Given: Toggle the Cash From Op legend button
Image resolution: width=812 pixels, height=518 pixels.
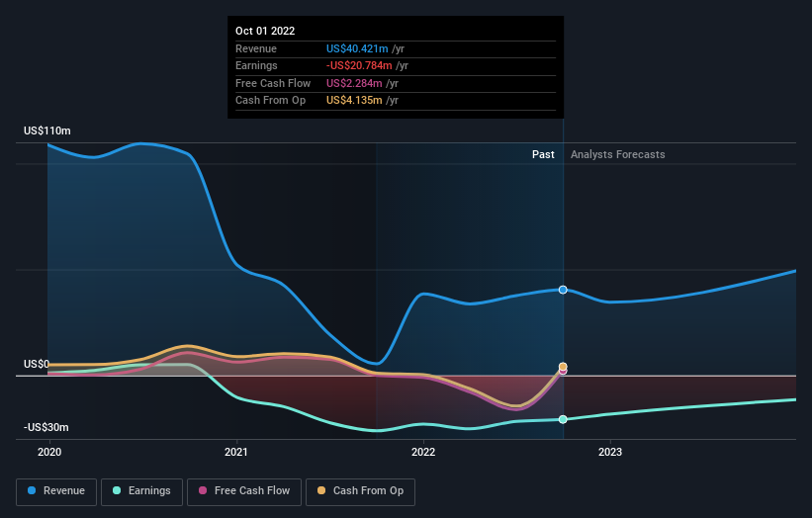Looking at the screenshot, I should 360,491.
